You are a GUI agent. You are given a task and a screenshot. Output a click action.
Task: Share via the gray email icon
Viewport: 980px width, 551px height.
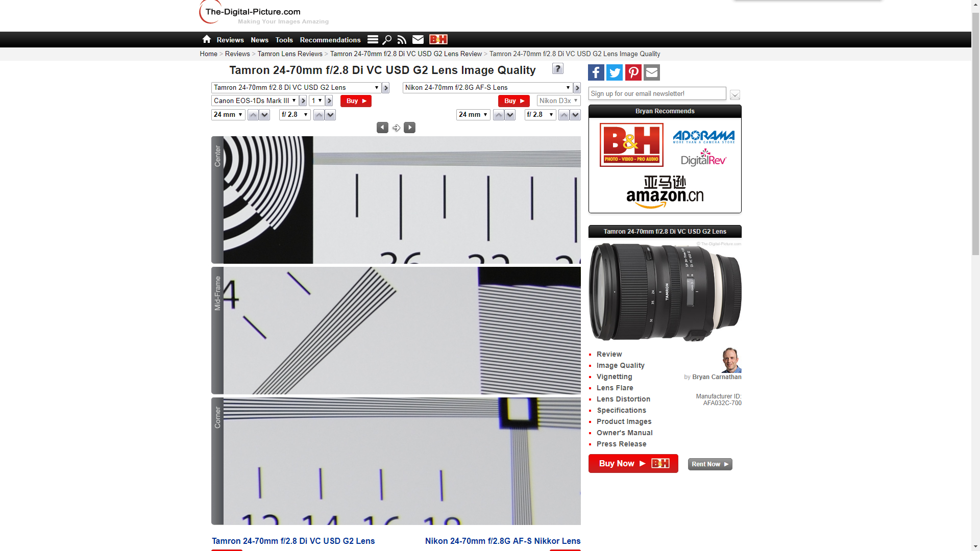point(652,72)
